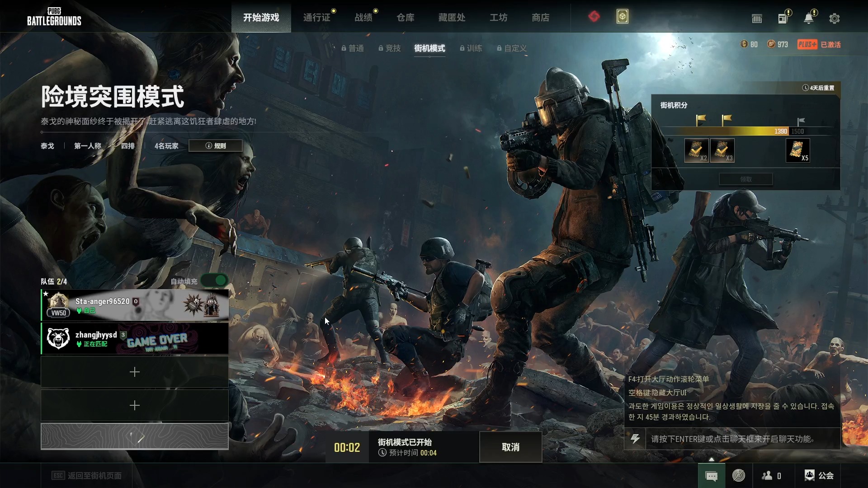Open the green crate icon in top bar
Screen dimensions: 868x488
pos(623,17)
